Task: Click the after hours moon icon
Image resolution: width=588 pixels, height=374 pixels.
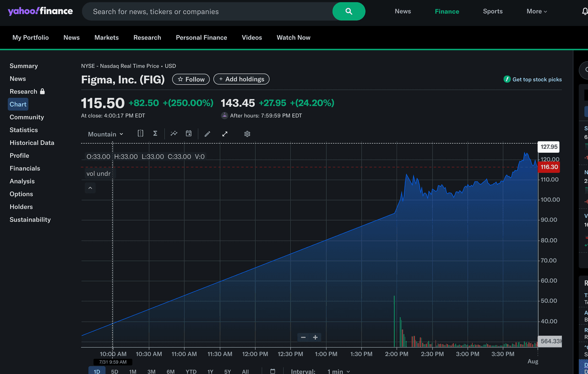Action: coord(224,116)
